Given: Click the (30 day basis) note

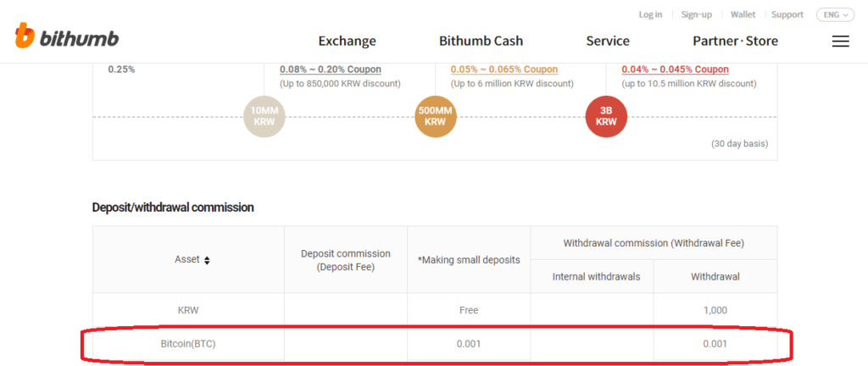Looking at the screenshot, I should point(739,144).
